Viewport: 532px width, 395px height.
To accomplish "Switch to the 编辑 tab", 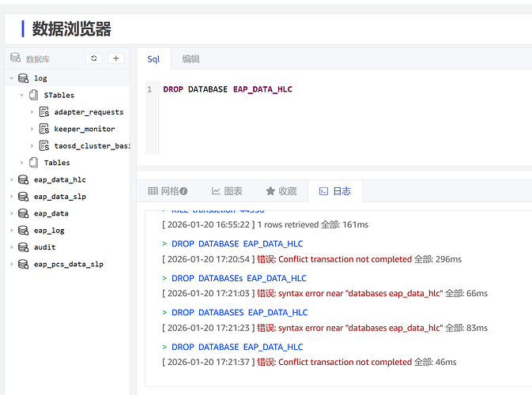I will tap(191, 59).
